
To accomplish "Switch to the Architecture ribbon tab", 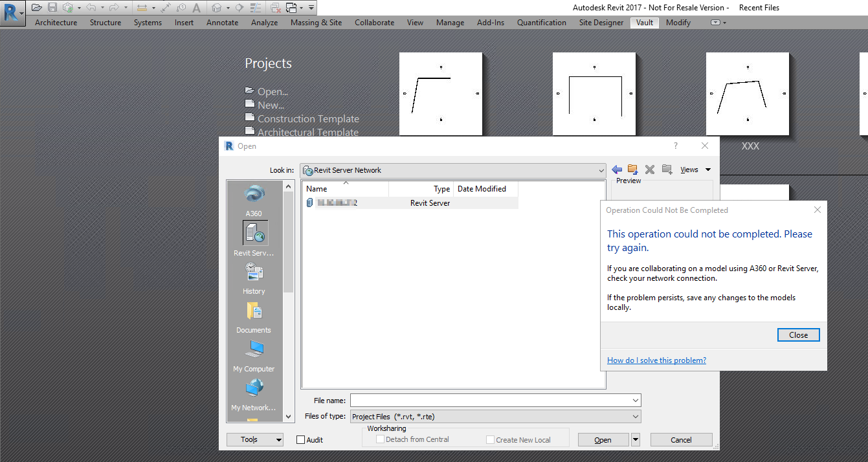I will pyautogui.click(x=56, y=23).
